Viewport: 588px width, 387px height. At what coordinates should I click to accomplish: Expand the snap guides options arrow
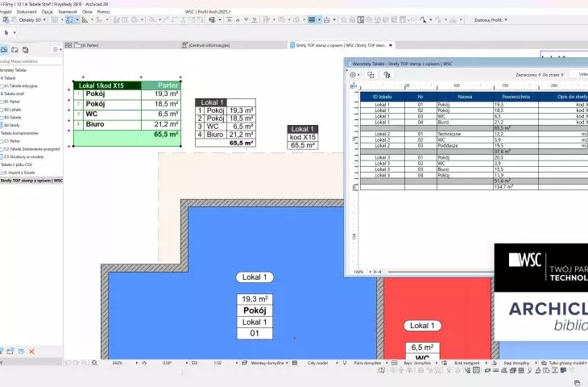pyautogui.click(x=77, y=20)
